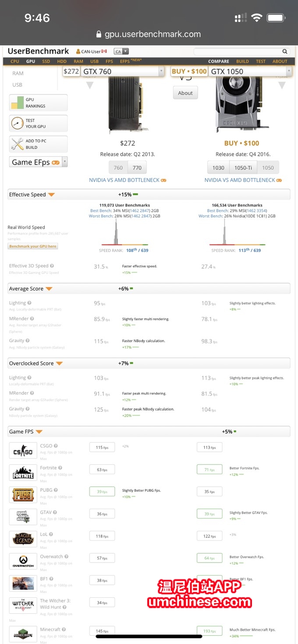Click the search magnifier icon
298x644 pixels.
click(x=285, y=52)
